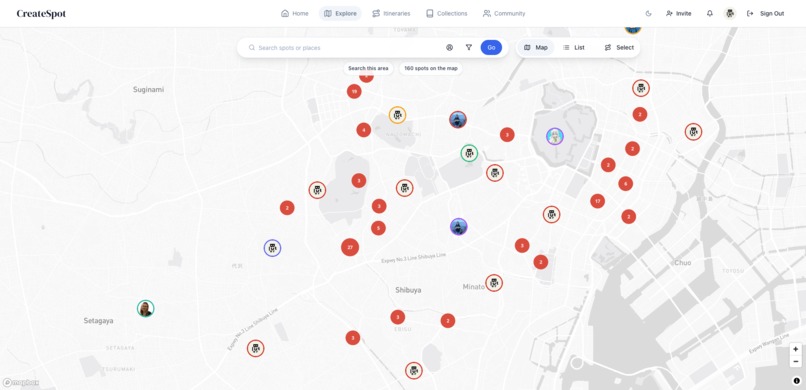Select the blue-ringed robot spot marker
Viewport: 806px width, 390px height.
click(x=272, y=248)
